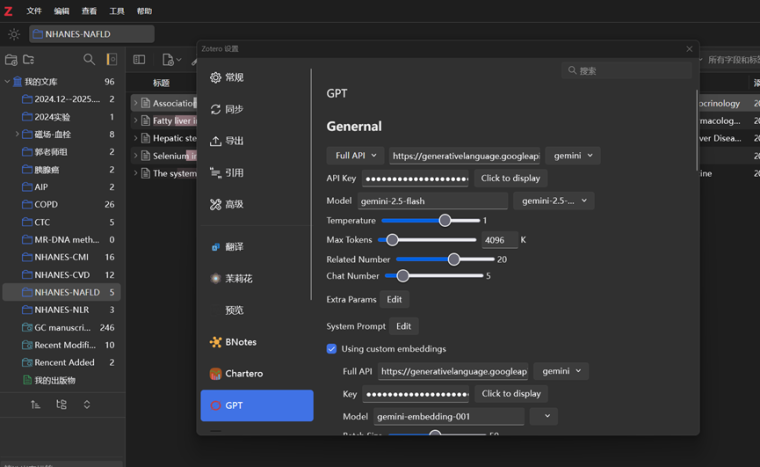Open the 引用 cite settings pane
Viewport: 760px width, 467px height.
point(233,172)
